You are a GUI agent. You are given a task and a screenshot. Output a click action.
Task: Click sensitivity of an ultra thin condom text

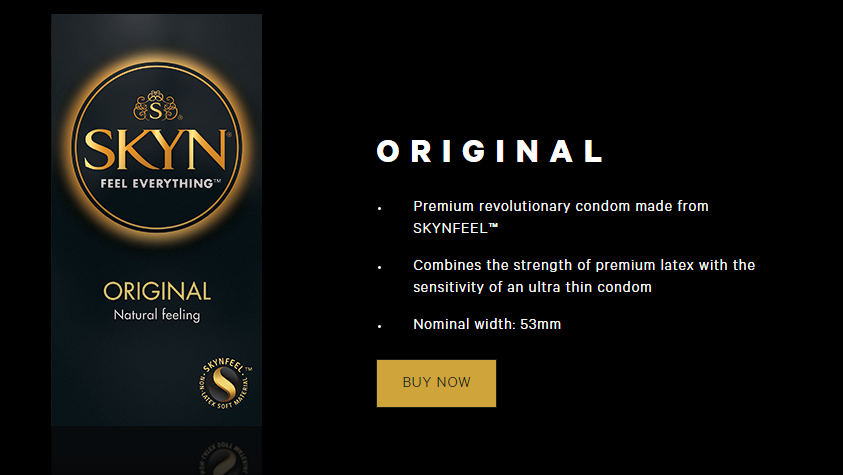click(x=532, y=287)
